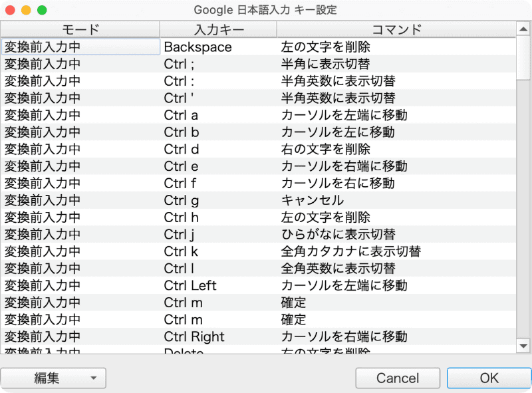Click the カーソルを左に移動 command cell
This screenshot has width=532, height=393.
396,132
